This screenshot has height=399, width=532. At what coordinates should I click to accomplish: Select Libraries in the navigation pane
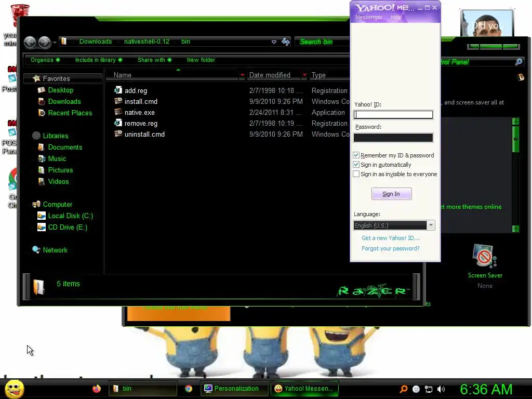coord(55,136)
